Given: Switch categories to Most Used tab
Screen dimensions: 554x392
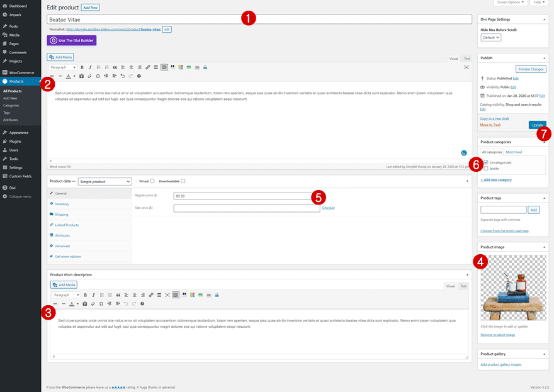Looking at the screenshot, I should [x=514, y=152].
